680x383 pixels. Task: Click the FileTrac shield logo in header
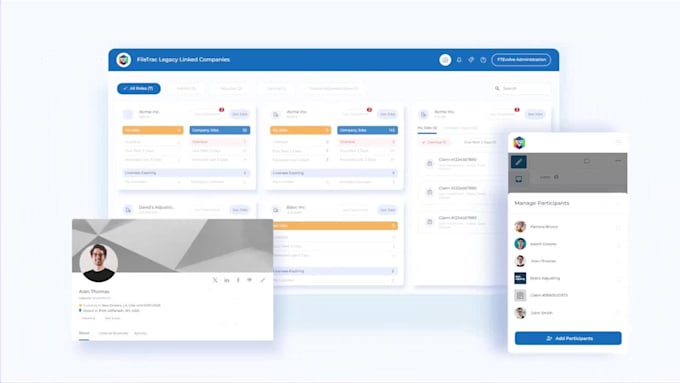click(124, 60)
